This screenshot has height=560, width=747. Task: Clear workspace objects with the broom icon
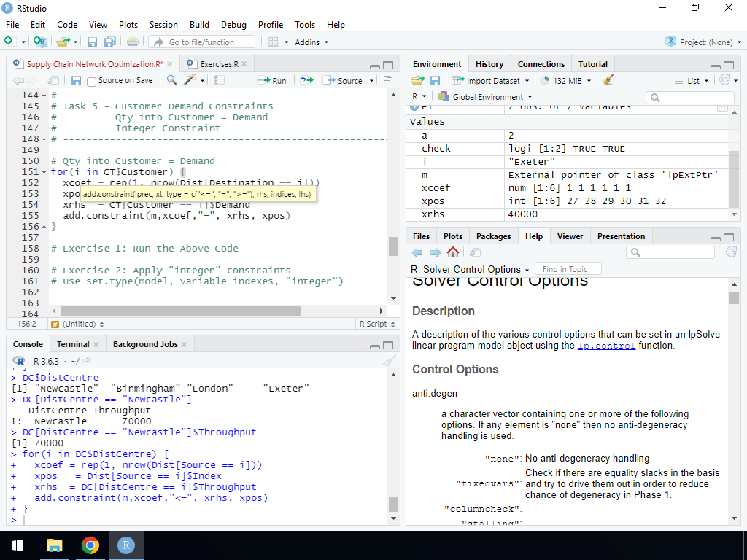(609, 80)
